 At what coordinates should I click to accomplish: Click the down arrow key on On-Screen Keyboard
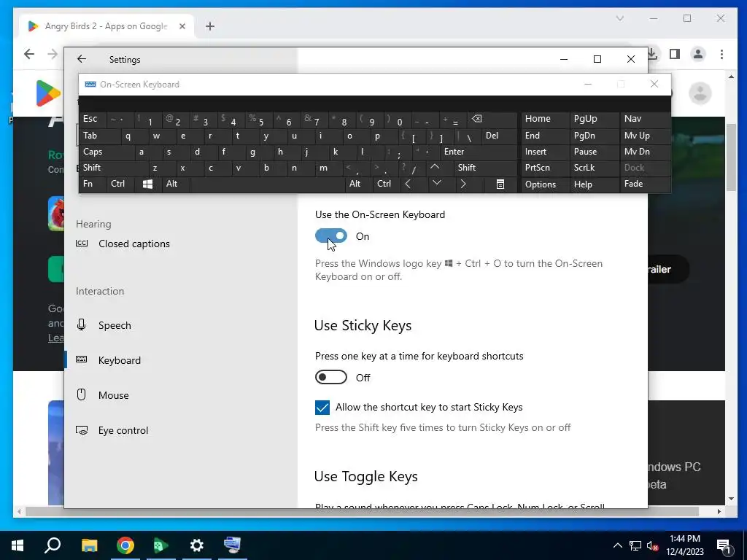(436, 184)
